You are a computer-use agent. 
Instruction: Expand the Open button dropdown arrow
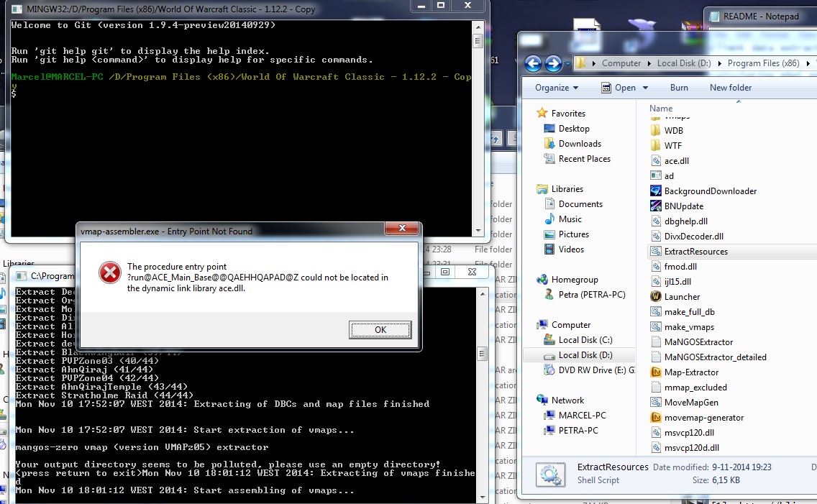pos(645,88)
